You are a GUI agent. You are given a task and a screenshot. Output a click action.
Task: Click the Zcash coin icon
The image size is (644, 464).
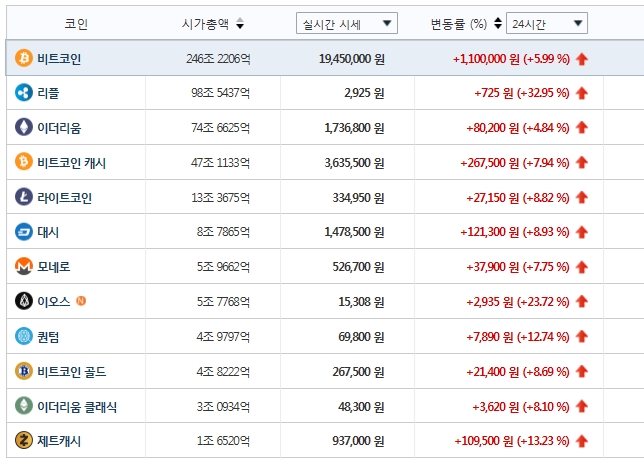point(24,440)
